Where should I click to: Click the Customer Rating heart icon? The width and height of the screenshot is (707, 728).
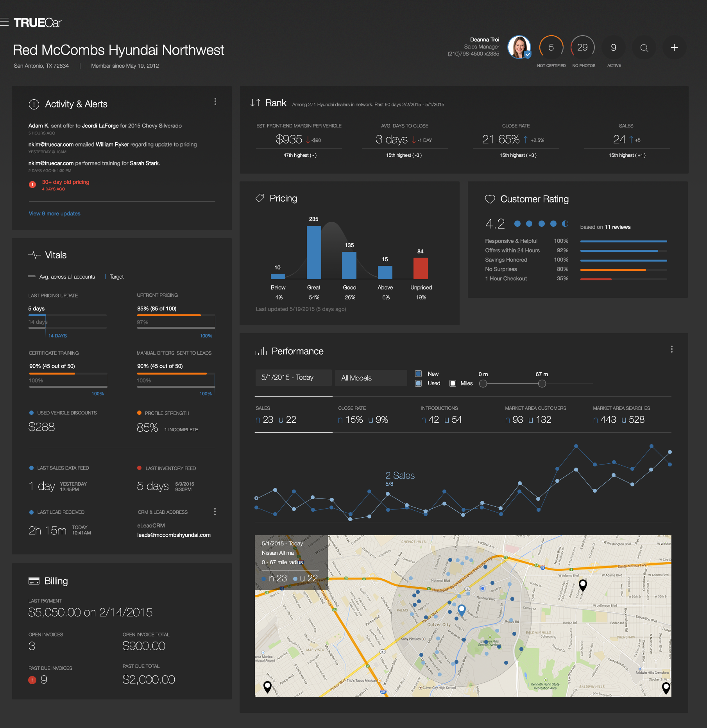click(490, 199)
